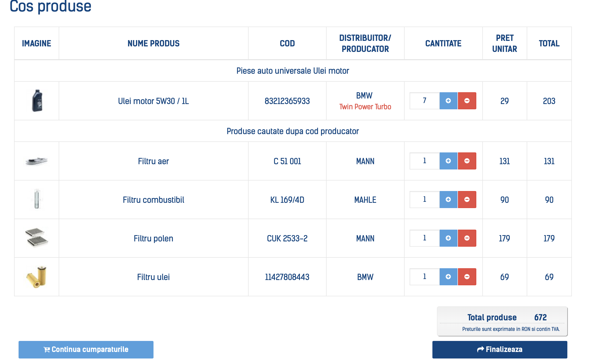The image size is (614, 364).
Task: Click the motor oil bottle thumbnail
Action: 37,101
